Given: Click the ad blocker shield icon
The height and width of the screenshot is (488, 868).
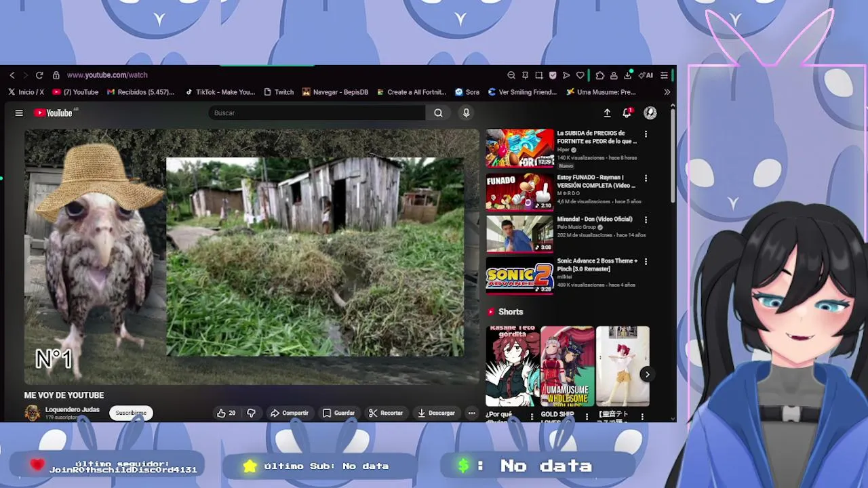Looking at the screenshot, I should pyautogui.click(x=553, y=75).
